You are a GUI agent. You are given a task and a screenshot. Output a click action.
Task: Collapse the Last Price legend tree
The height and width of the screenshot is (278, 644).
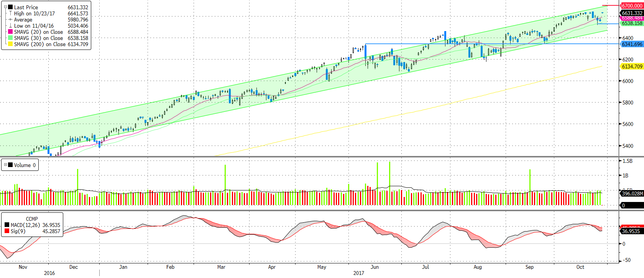(5, 7)
